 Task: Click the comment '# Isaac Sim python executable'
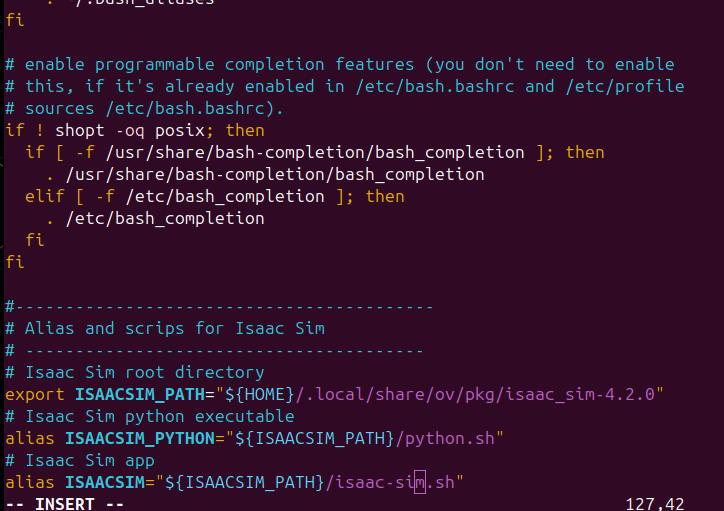(x=150, y=416)
